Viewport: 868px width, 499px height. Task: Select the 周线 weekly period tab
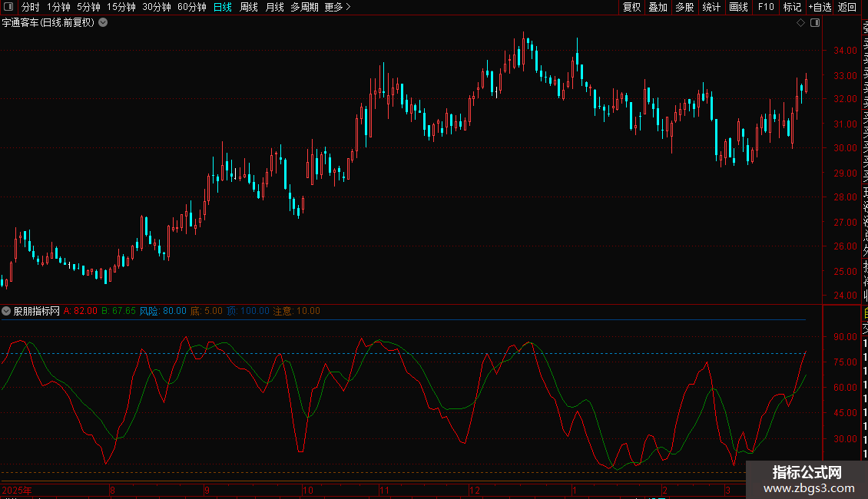pyautogui.click(x=249, y=7)
